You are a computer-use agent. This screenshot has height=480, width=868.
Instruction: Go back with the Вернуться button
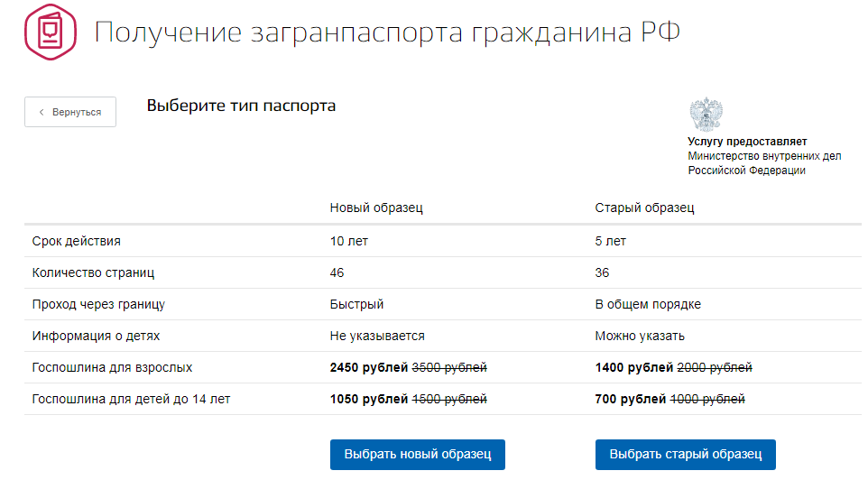click(x=70, y=112)
